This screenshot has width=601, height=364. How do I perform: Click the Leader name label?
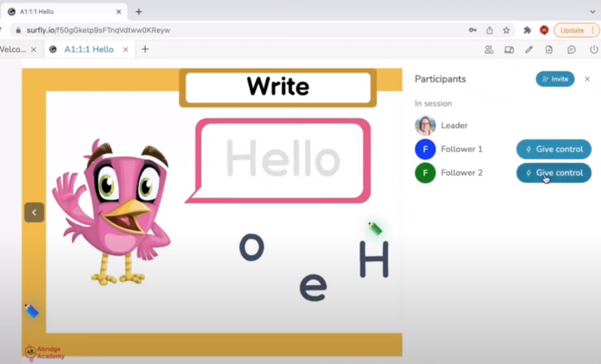(x=454, y=125)
